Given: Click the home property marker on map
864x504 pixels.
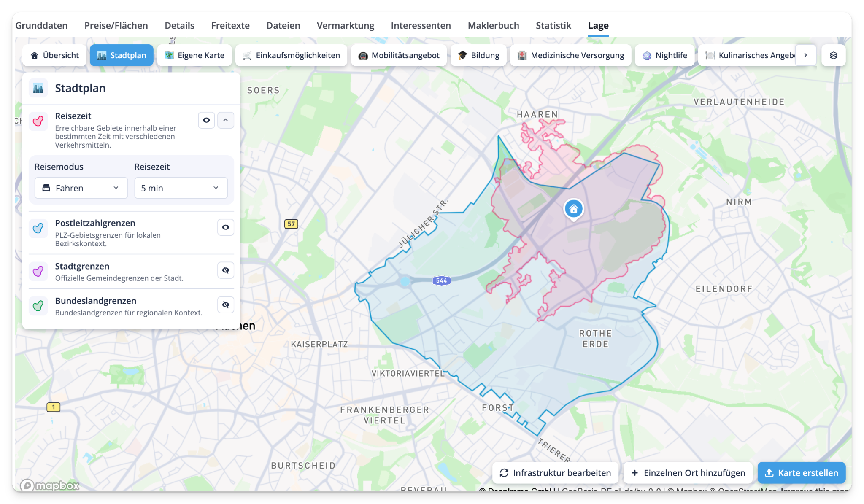Looking at the screenshot, I should 573,209.
